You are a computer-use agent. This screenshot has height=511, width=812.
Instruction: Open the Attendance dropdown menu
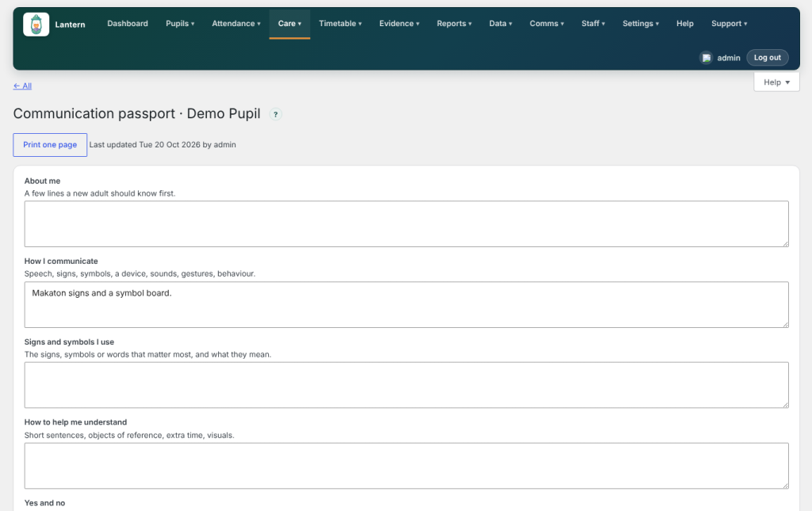point(236,24)
